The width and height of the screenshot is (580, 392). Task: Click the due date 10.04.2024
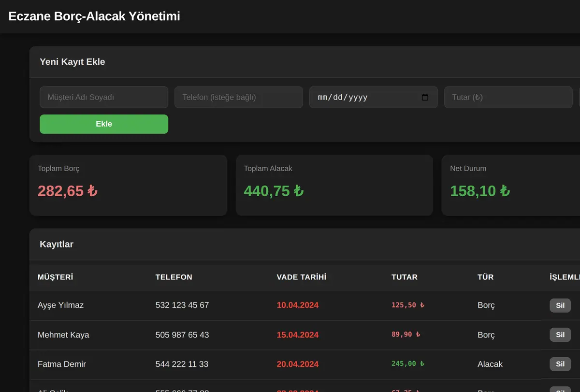coord(298,305)
